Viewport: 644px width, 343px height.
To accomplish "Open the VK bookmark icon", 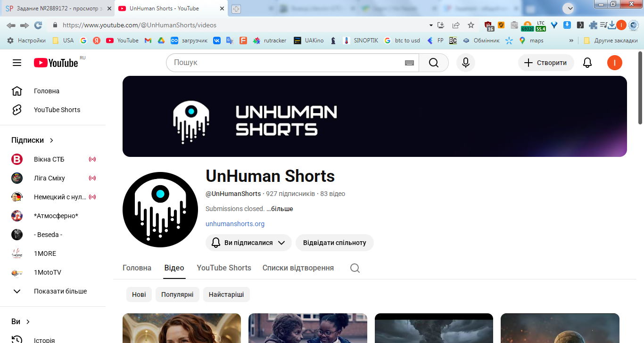I will pos(217,41).
